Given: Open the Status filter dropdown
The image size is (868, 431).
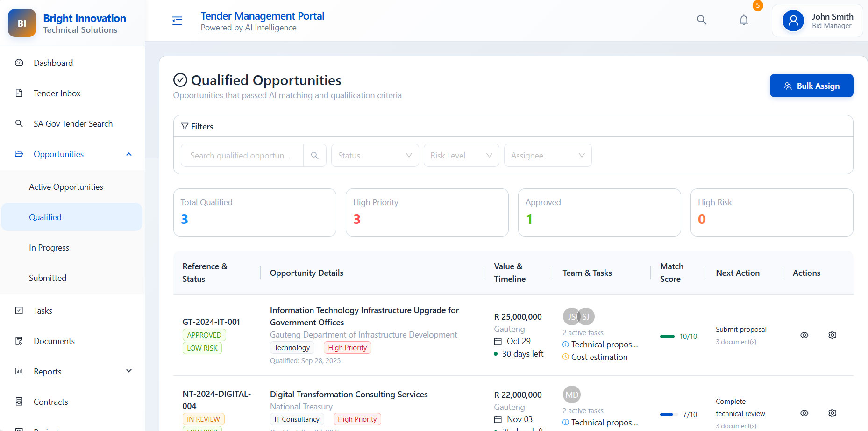Looking at the screenshot, I should 375,156.
